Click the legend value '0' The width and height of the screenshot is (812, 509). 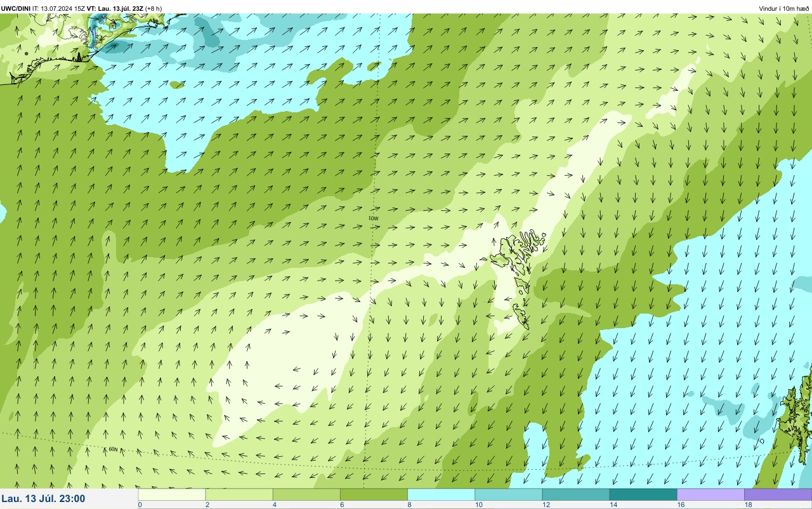coord(140,505)
